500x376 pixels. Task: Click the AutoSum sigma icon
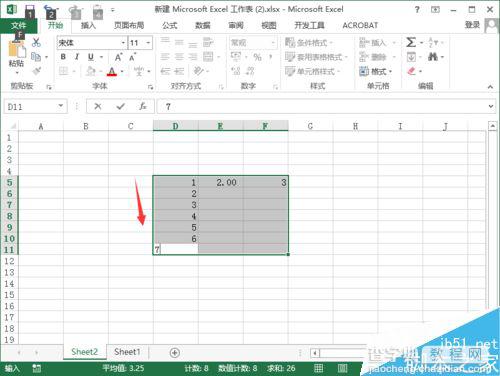(411, 42)
